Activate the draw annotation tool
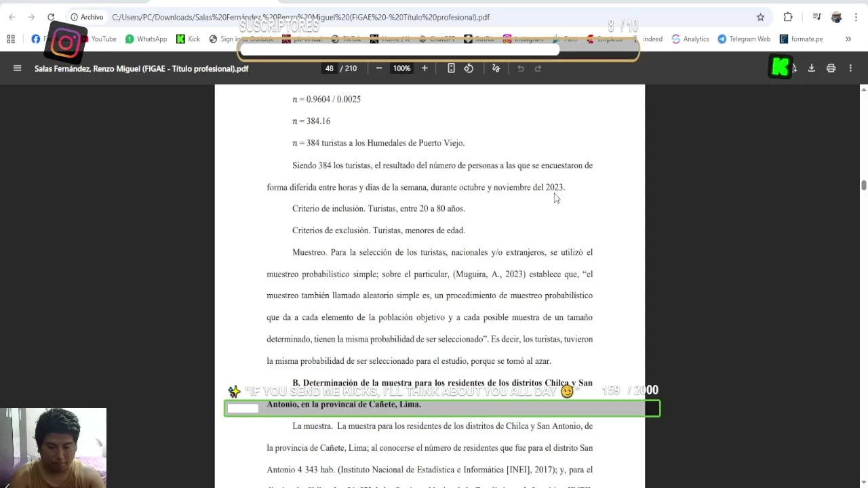The image size is (868, 488). 496,68
